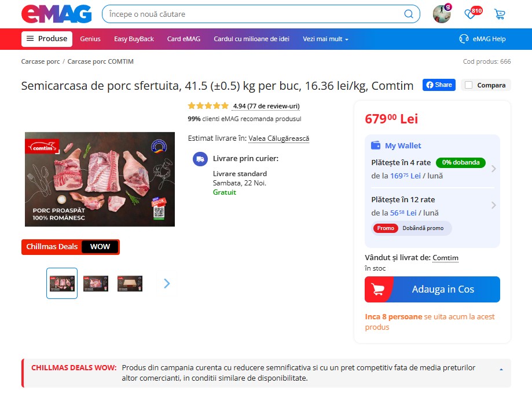Click the eMAG logo
The height and width of the screenshot is (394, 532).
(x=57, y=14)
